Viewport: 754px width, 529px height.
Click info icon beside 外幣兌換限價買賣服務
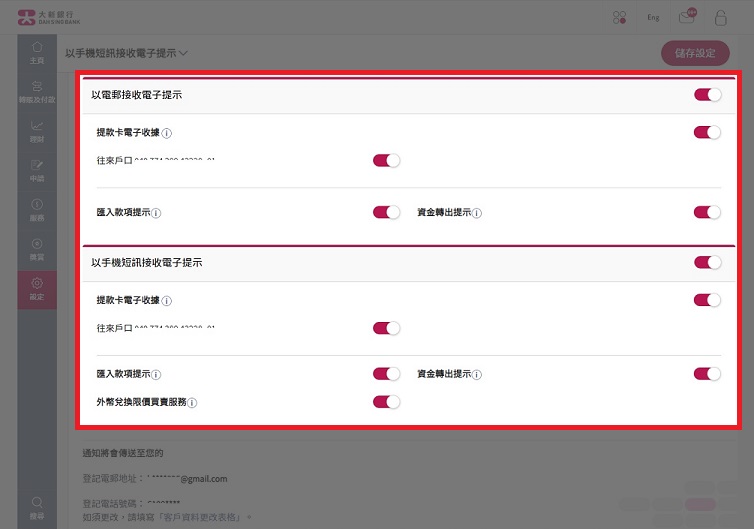coord(192,403)
